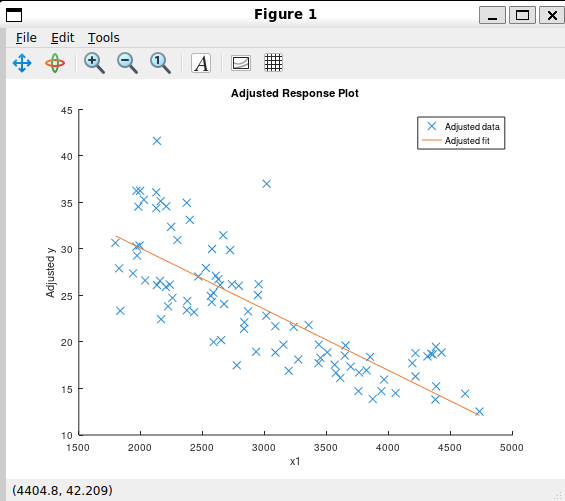Click the 3000 tick label on x axis
The image size is (565, 501).
click(264, 448)
